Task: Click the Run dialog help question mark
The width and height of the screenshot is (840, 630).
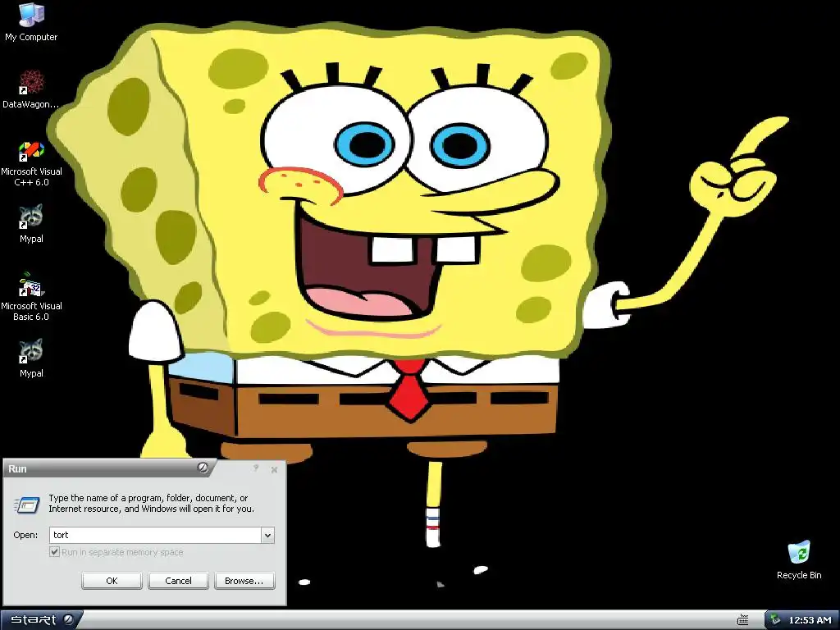Action: (x=256, y=468)
